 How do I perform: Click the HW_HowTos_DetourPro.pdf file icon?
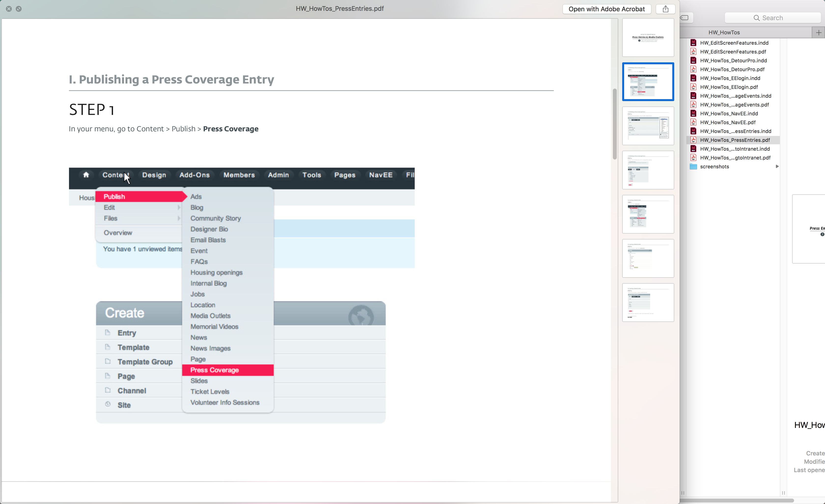pyautogui.click(x=694, y=69)
